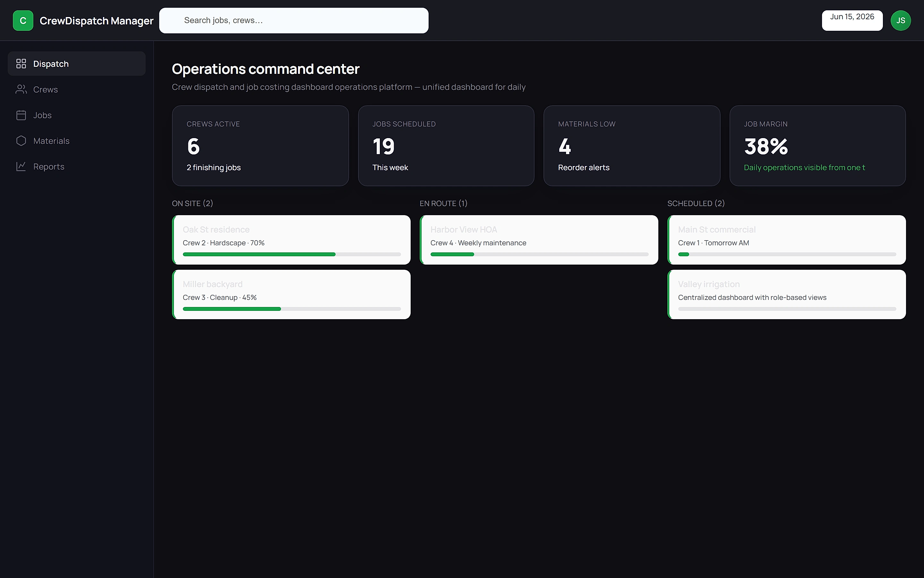
Task: Open the Jun 15, 2026 date picker
Action: 852,21
